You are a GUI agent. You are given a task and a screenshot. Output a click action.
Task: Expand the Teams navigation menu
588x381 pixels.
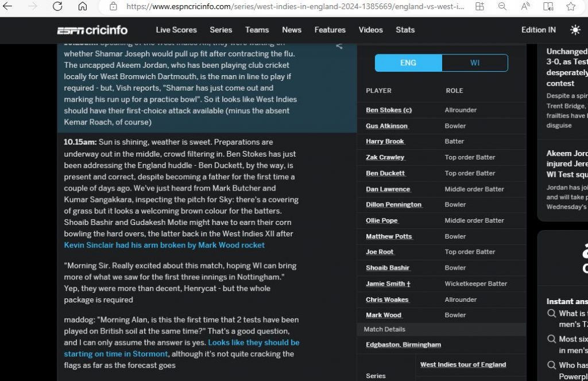(x=257, y=30)
